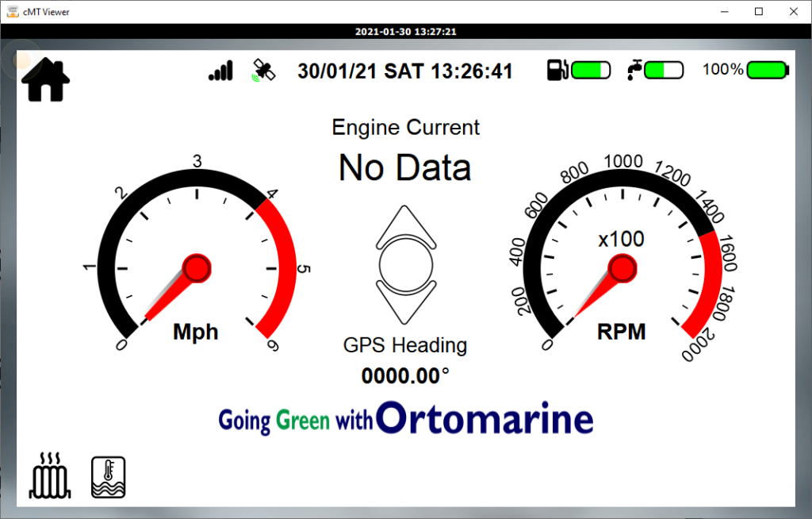The width and height of the screenshot is (812, 519).
Task: Tap the fuel pump icon
Action: point(557,70)
